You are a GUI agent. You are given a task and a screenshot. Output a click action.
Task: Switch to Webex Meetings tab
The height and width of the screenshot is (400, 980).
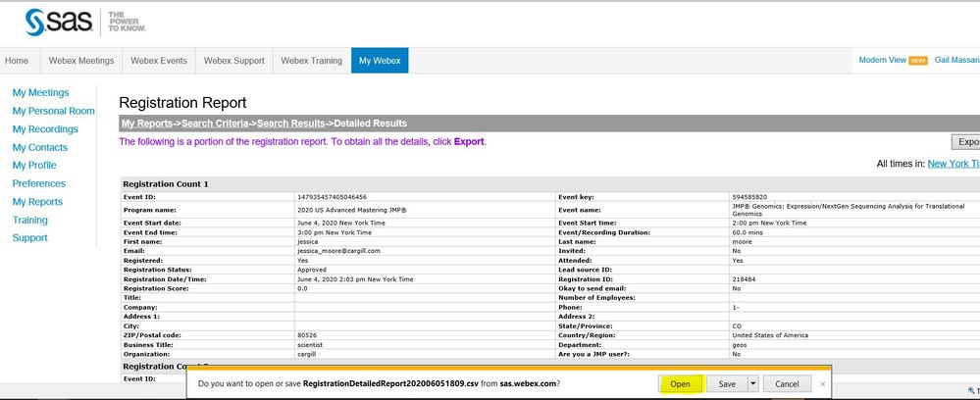coord(81,61)
